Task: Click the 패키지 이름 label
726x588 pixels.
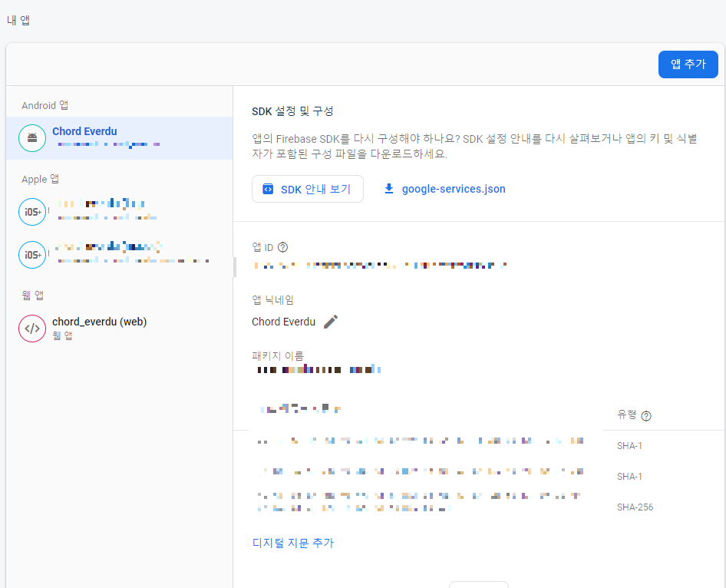Action: click(278, 355)
